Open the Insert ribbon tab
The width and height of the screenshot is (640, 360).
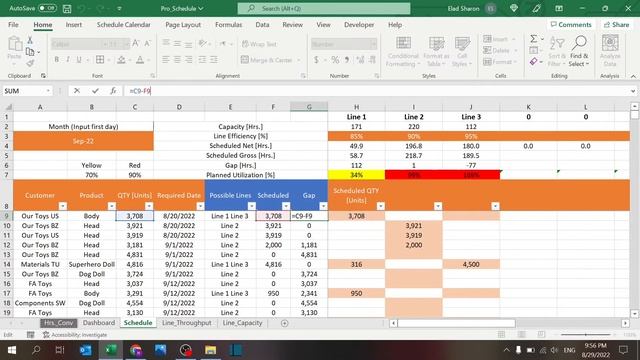tap(73, 25)
